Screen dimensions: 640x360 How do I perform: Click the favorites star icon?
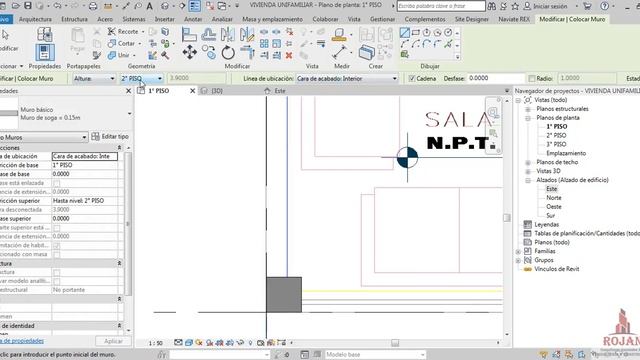(x=515, y=6)
